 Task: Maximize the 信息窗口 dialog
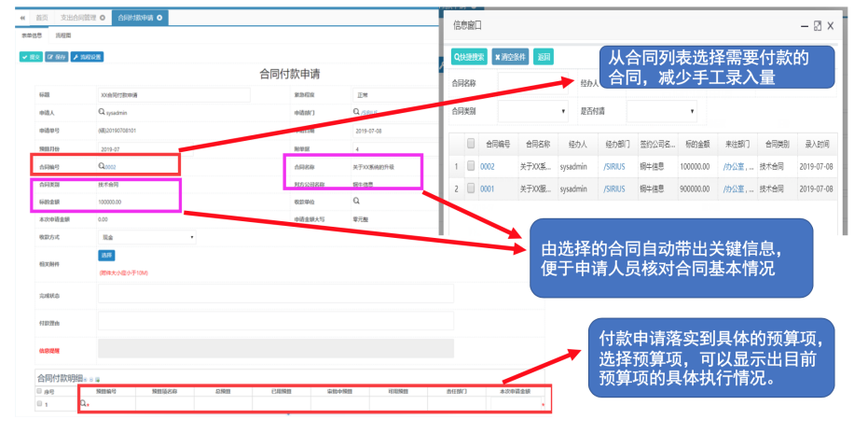pyautogui.click(x=818, y=26)
